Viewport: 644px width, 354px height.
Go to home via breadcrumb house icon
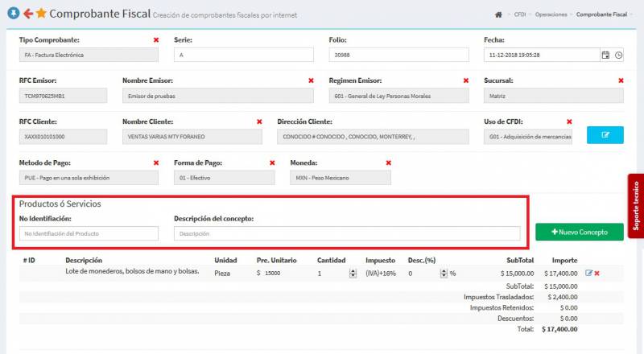(499, 14)
